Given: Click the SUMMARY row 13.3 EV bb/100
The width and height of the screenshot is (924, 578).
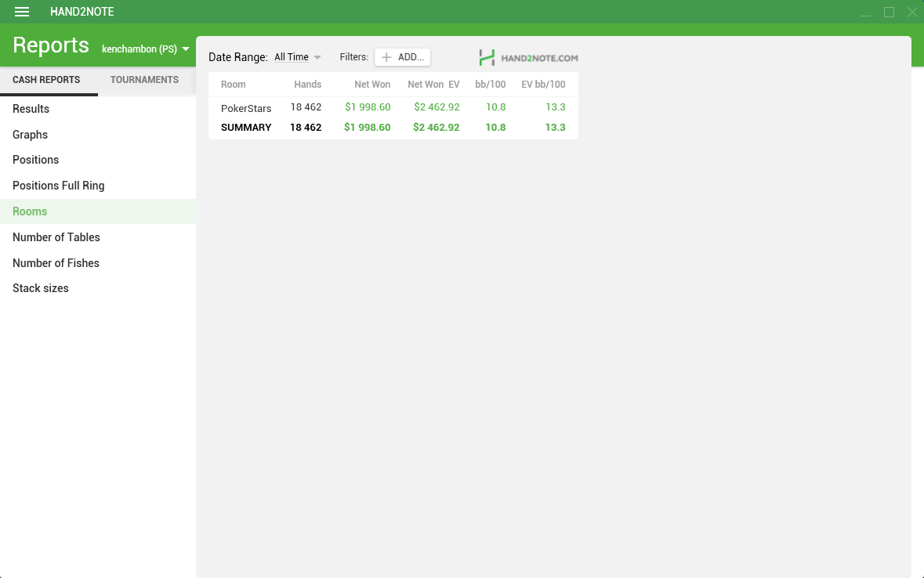Looking at the screenshot, I should 555,127.
